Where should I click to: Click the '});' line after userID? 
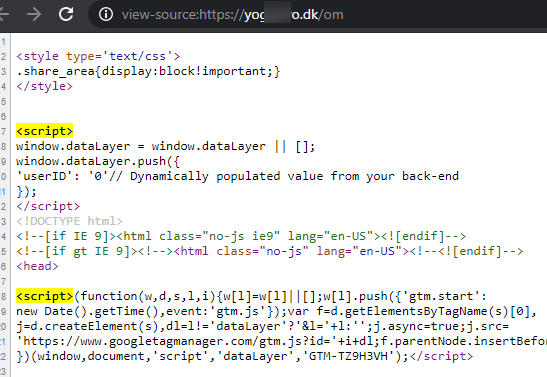[x=26, y=191]
